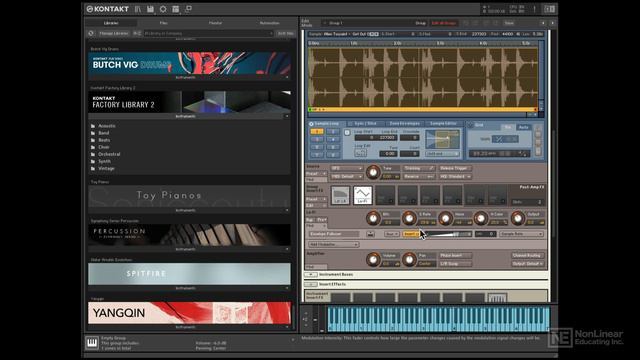This screenshot has width=640, height=360.
Task: Click the keyboard icon in Instrument Insert FX row
Action: point(497,298)
